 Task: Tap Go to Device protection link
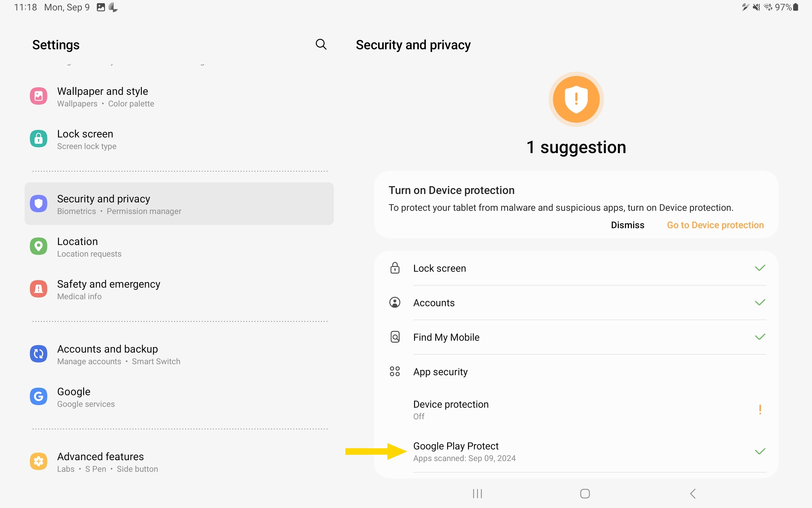pyautogui.click(x=715, y=225)
